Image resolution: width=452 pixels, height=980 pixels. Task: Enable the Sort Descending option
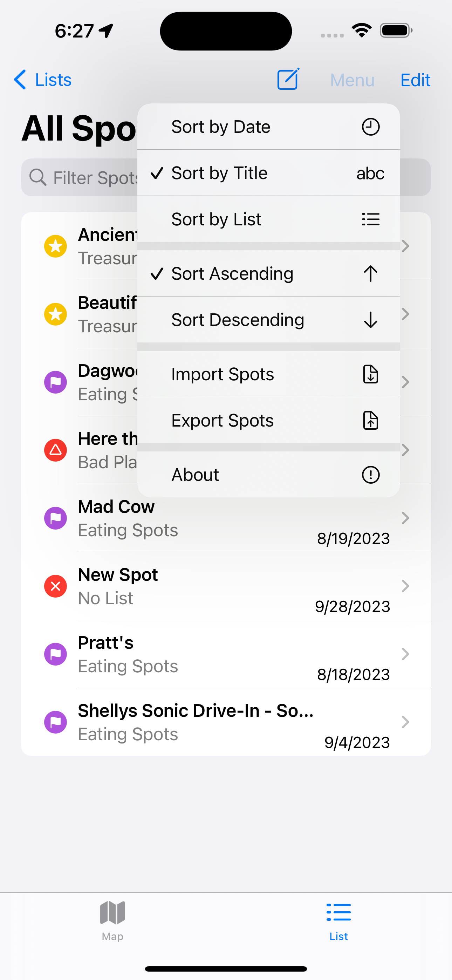(269, 320)
